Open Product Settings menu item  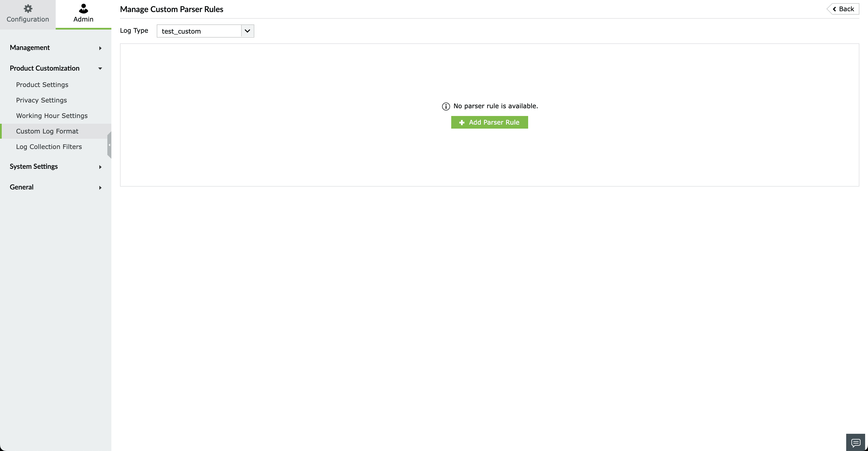pos(42,85)
